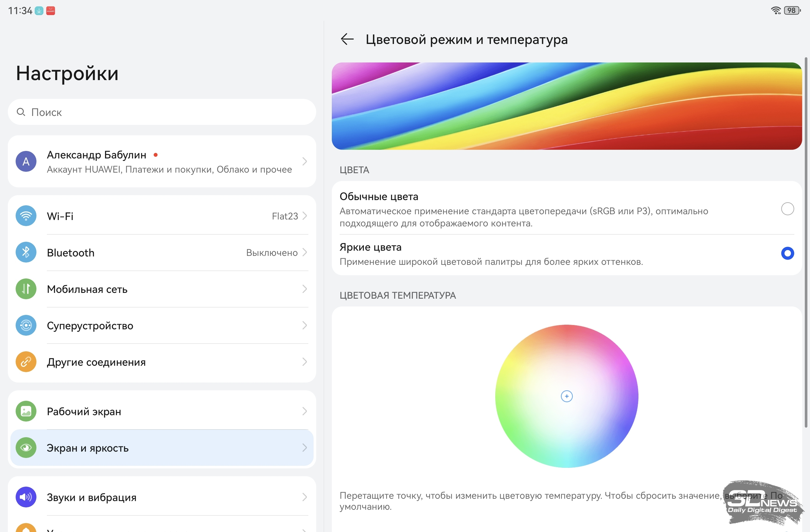The width and height of the screenshot is (810, 532).
Task: Tap the Обычные цвета option text
Action: pyautogui.click(x=378, y=197)
